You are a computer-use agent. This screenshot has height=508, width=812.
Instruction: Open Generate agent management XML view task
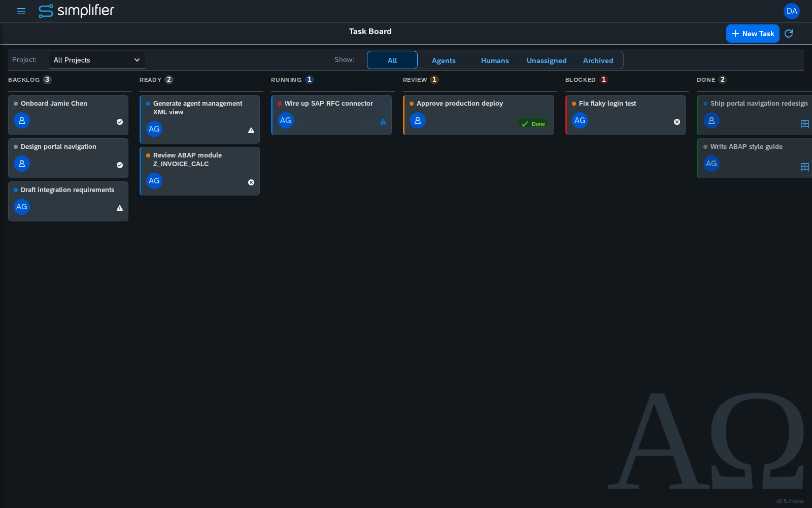pos(199,119)
